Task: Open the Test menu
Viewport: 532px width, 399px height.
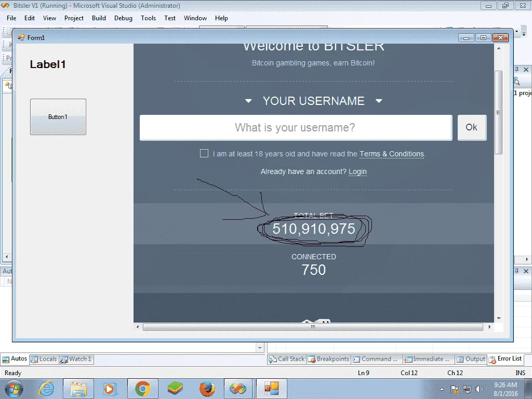Action: pyautogui.click(x=170, y=18)
